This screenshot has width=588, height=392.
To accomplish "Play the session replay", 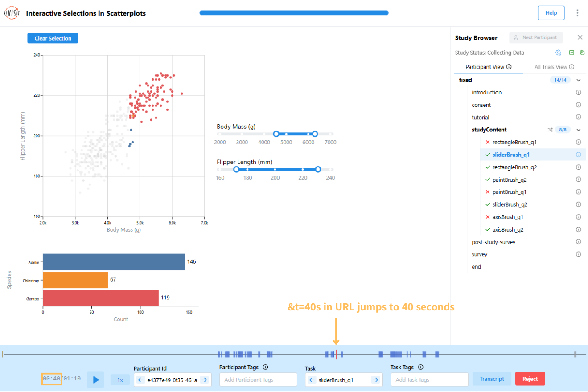I will (95, 380).
